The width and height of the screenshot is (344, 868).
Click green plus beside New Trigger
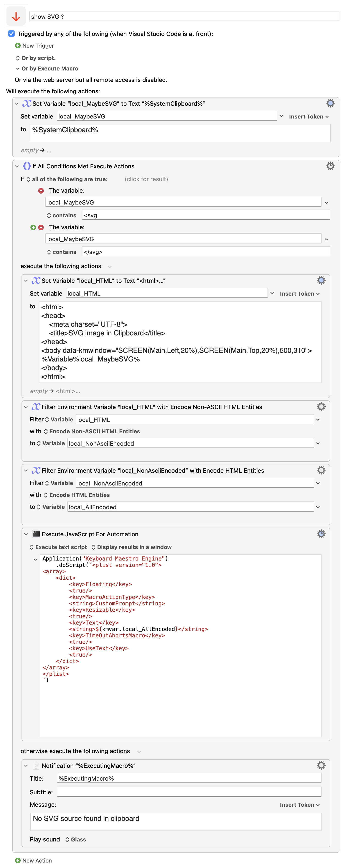[x=18, y=46]
